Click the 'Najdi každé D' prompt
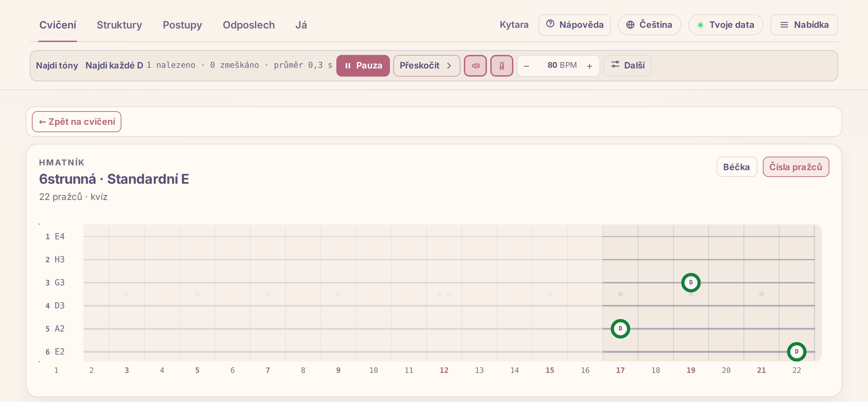Image resolution: width=868 pixels, height=402 pixels. tap(114, 65)
